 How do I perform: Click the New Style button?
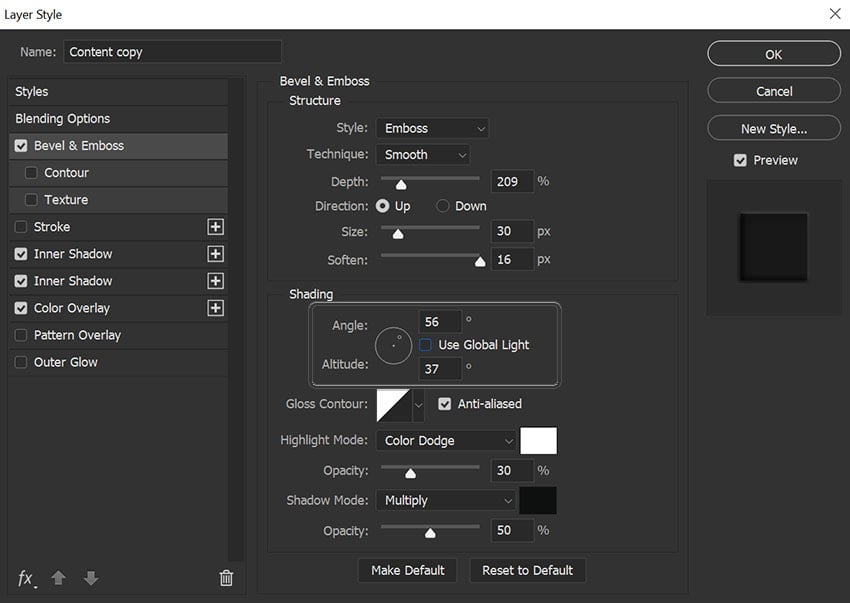coord(773,127)
